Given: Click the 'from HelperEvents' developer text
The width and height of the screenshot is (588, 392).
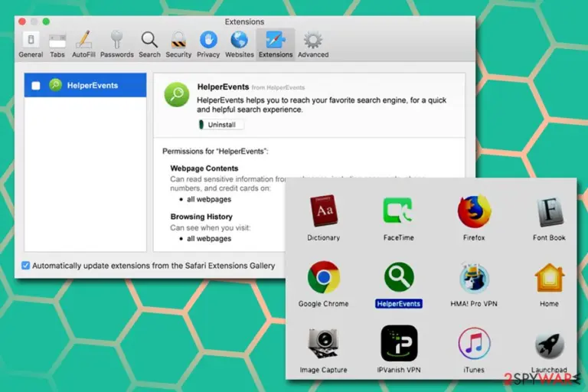Looking at the screenshot, I should [x=278, y=87].
